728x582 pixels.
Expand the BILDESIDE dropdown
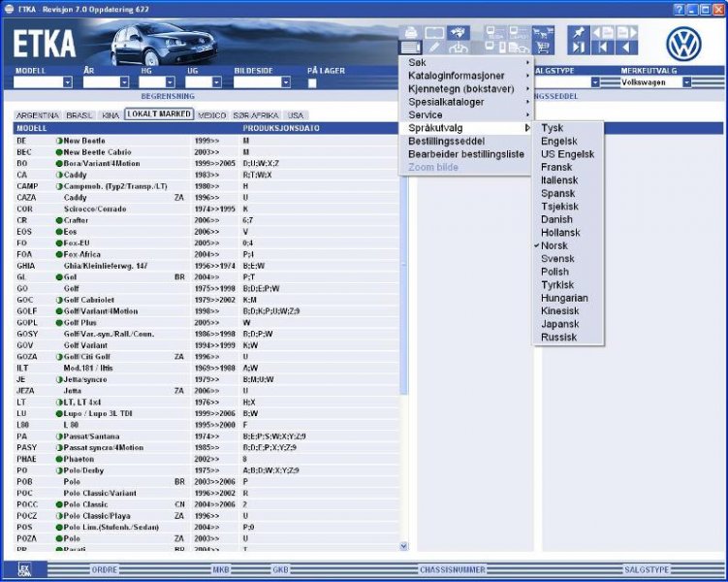(292, 82)
